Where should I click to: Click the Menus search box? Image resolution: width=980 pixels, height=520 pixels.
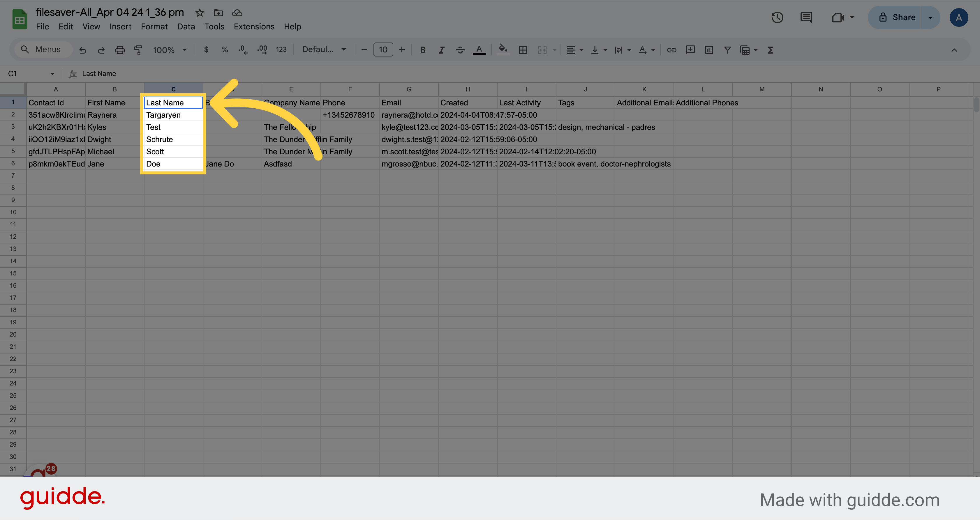[43, 49]
